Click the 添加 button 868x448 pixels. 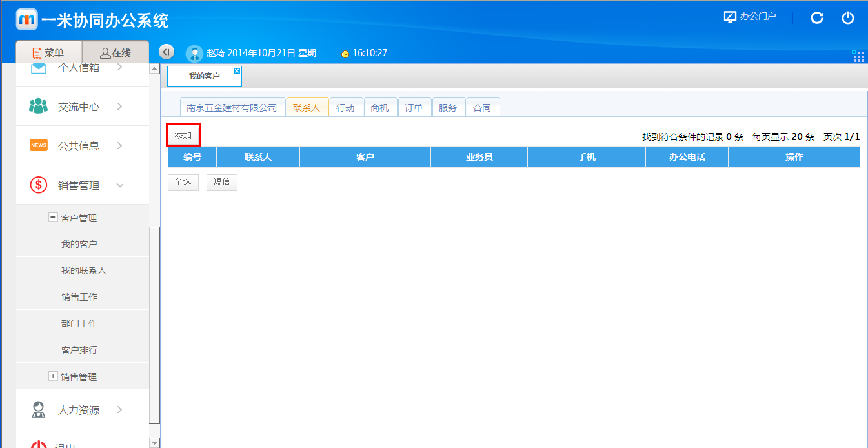(183, 136)
